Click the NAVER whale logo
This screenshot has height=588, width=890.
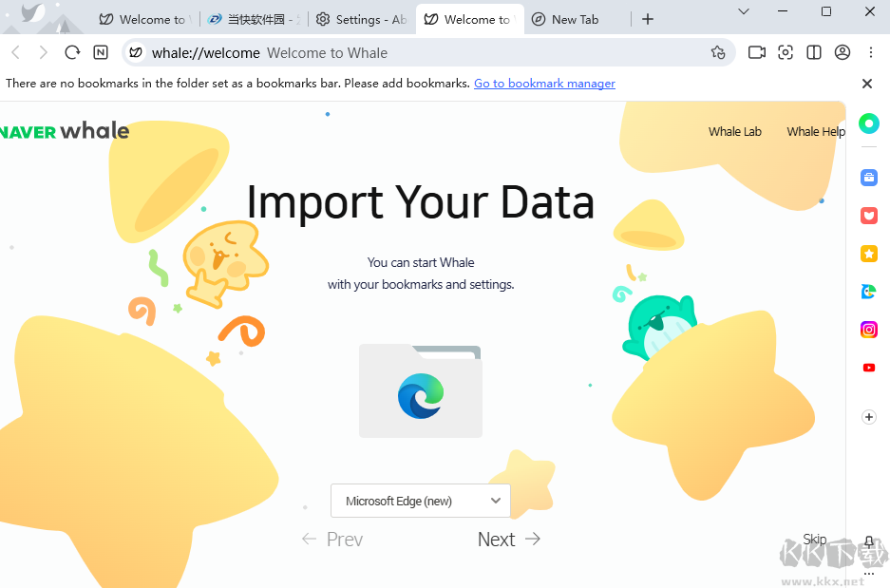(x=65, y=131)
